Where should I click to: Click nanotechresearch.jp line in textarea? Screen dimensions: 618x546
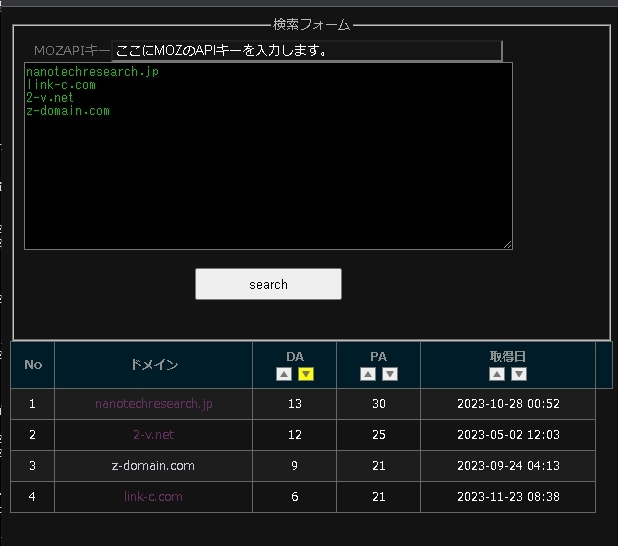pyautogui.click(x=92, y=72)
